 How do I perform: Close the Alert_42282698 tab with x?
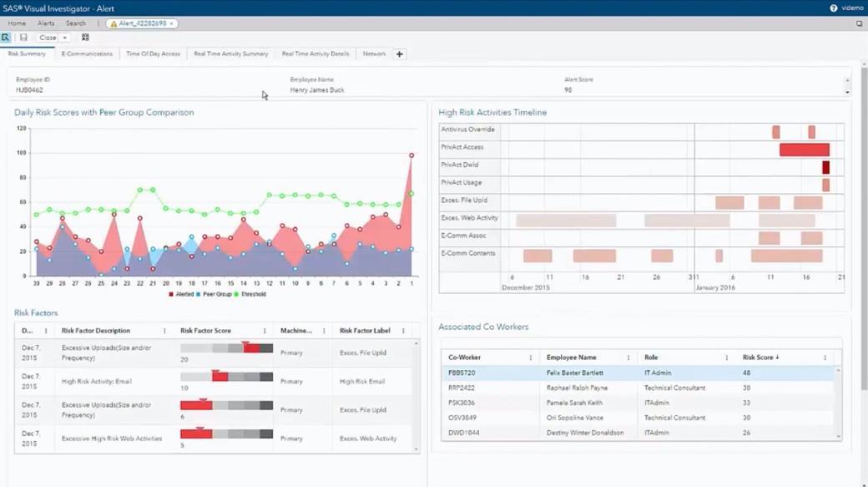click(x=172, y=23)
